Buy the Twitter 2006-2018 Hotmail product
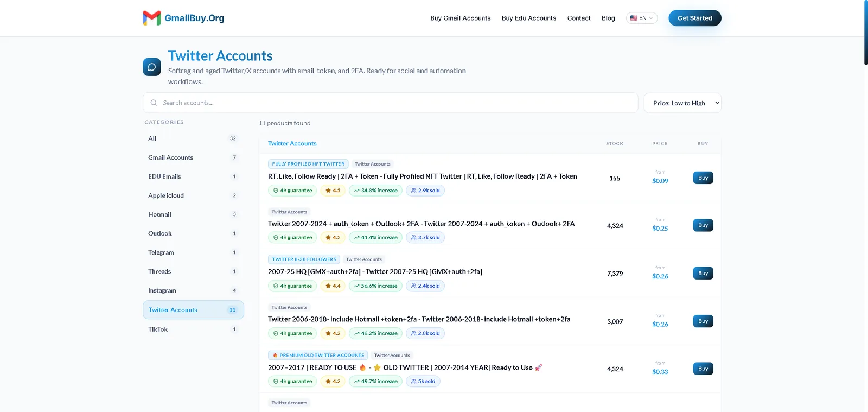This screenshot has width=868, height=412. point(703,321)
